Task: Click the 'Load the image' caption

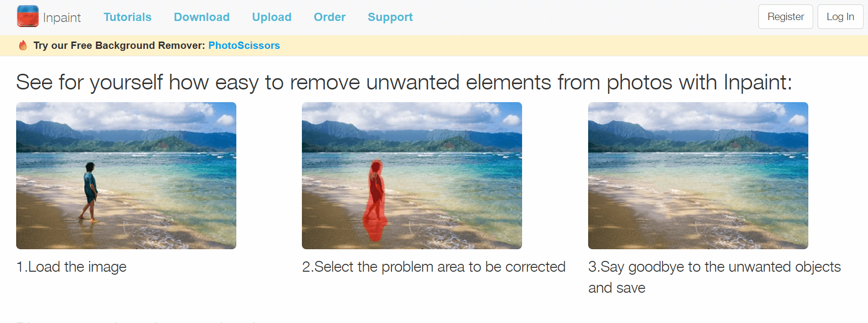Action: (x=71, y=267)
